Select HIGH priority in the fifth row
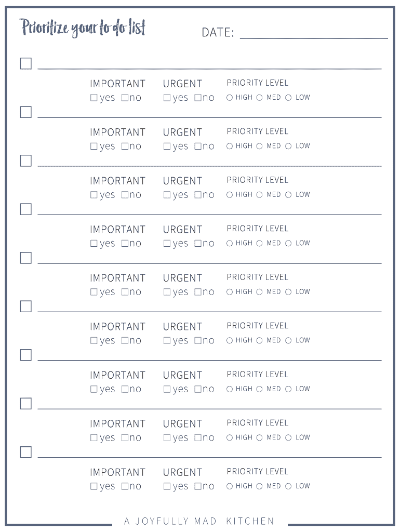 coord(230,292)
